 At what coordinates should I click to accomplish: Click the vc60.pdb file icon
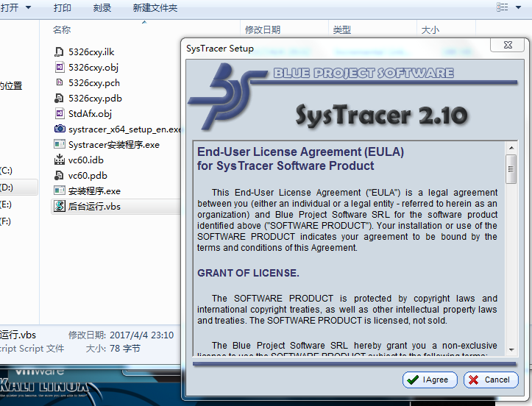(59, 175)
